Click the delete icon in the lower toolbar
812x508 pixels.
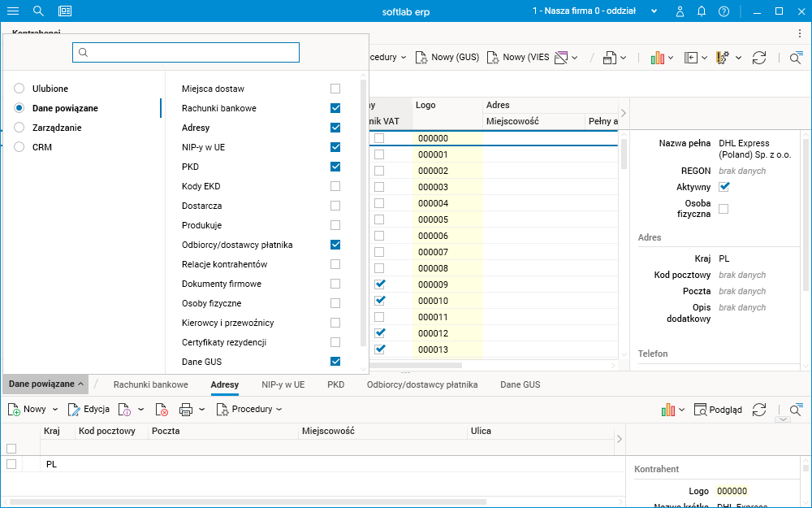coord(162,410)
